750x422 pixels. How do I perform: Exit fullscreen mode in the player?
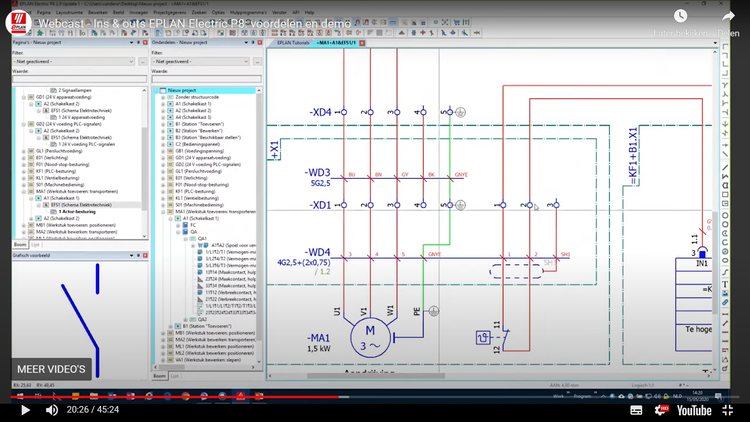727,410
